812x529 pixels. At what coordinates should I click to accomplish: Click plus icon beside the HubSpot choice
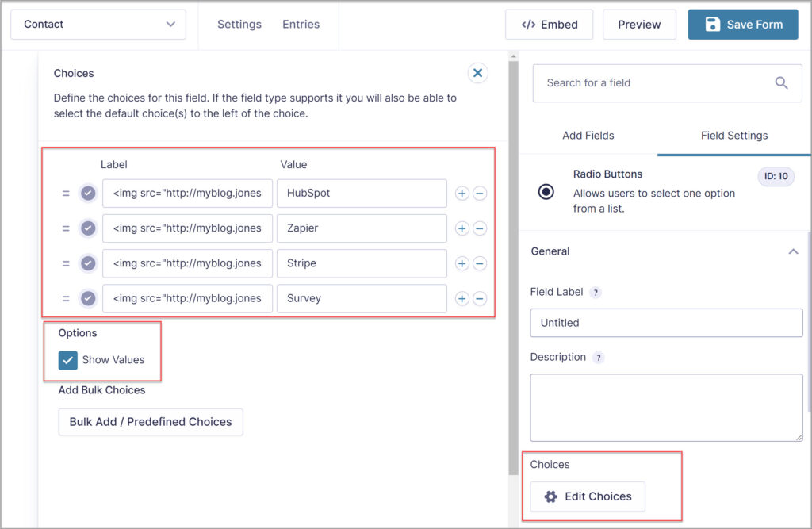(x=462, y=193)
